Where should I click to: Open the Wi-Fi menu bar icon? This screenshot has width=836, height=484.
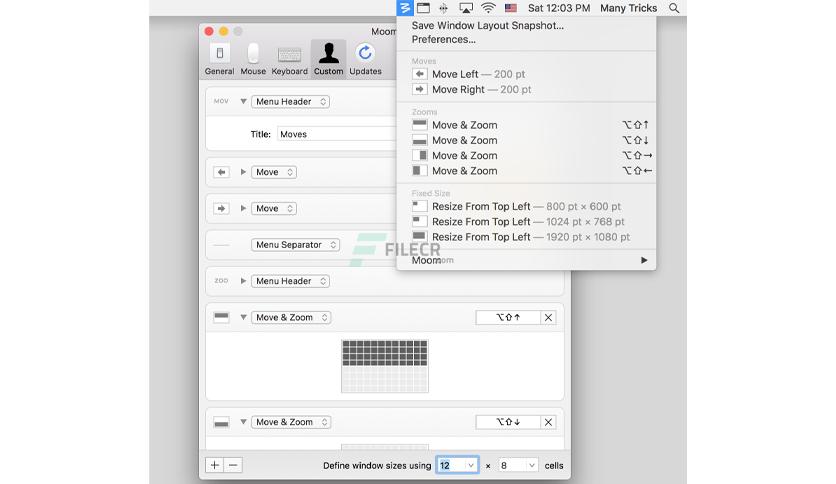pos(488,8)
